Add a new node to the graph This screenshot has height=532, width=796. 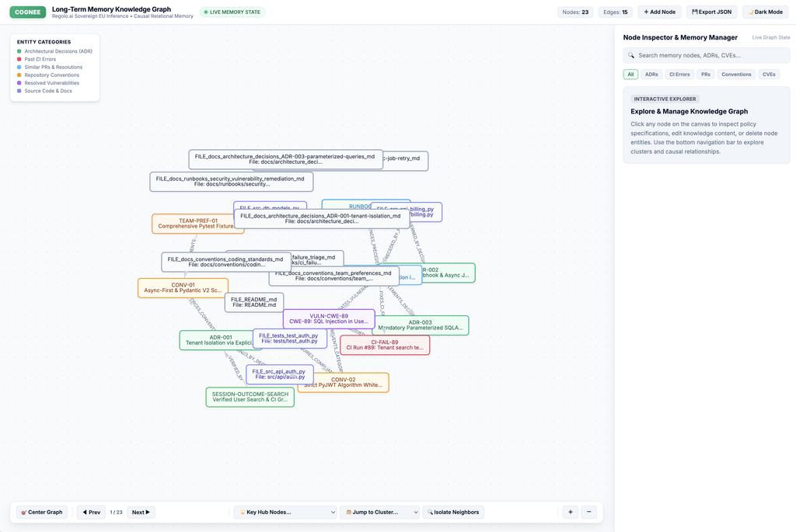[x=659, y=12]
